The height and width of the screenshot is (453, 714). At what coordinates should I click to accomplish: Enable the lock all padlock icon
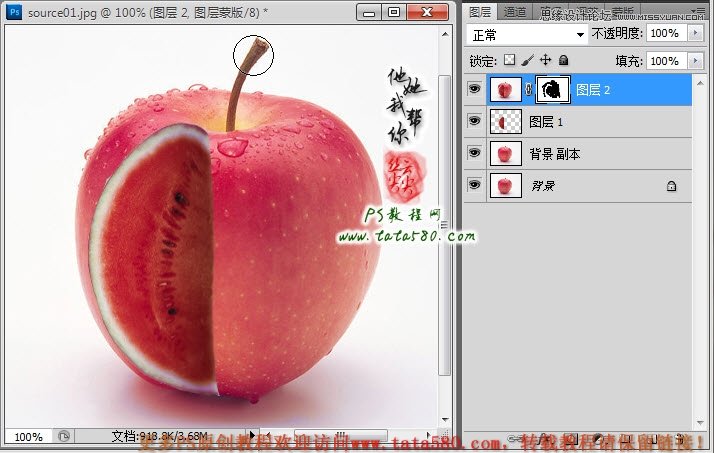pyautogui.click(x=564, y=60)
